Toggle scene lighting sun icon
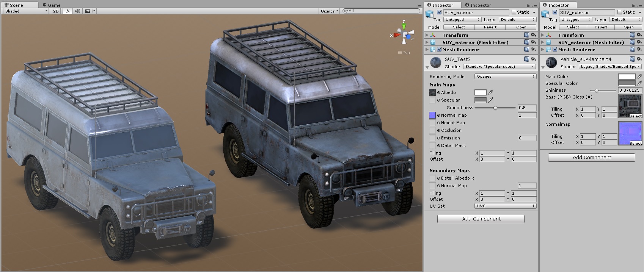The image size is (644, 272). point(68,11)
